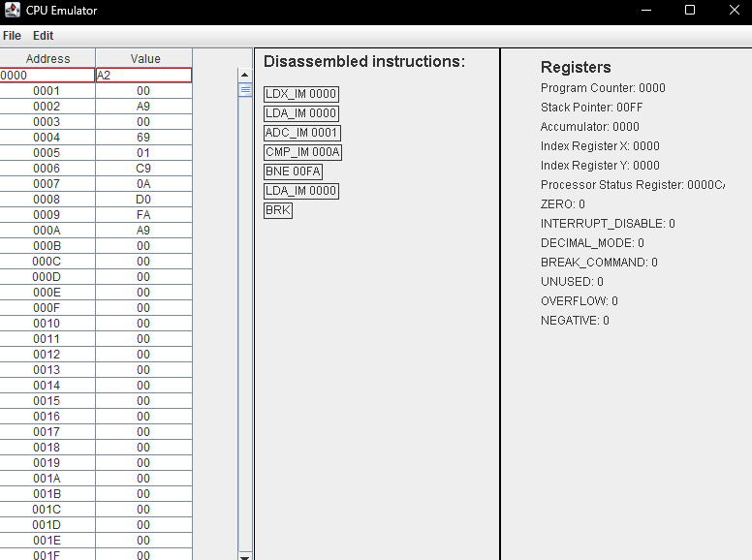Screen dimensions: 752x560
Task: Click the CPU Emulator app icon in title bar
Action: pos(12,10)
